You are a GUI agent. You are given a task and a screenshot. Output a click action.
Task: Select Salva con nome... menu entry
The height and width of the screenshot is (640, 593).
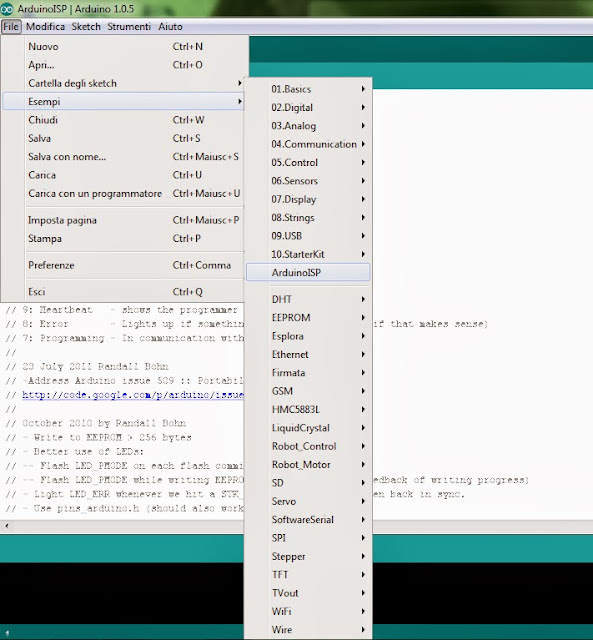click(123, 157)
